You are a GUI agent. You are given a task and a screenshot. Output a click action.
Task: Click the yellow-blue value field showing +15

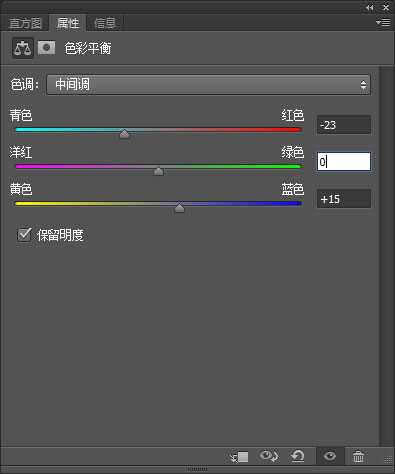coord(344,199)
